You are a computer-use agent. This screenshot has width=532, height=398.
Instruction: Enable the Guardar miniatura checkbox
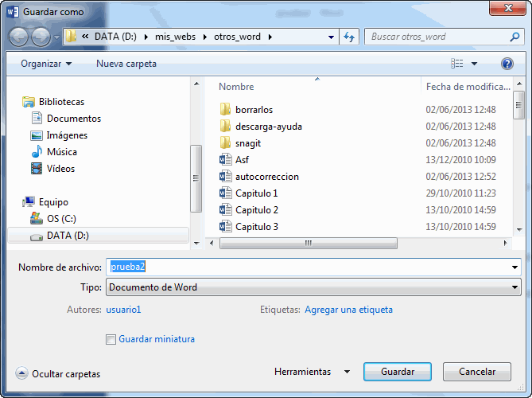[x=111, y=340]
